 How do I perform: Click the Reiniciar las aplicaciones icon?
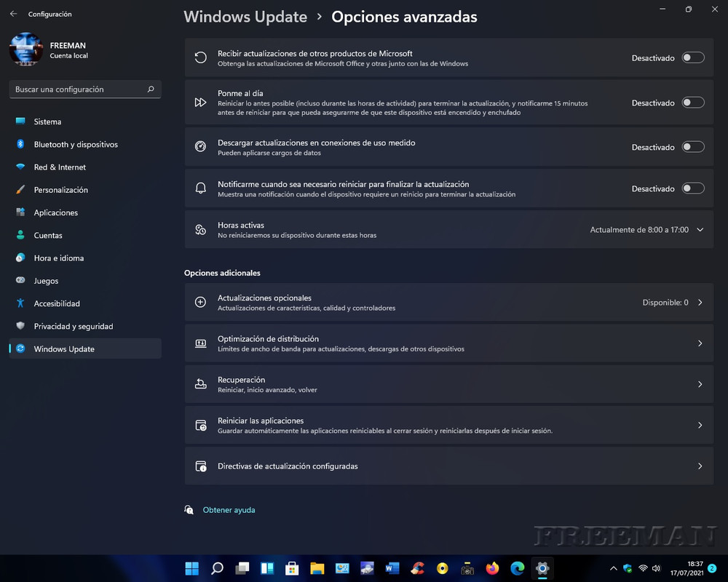click(201, 425)
